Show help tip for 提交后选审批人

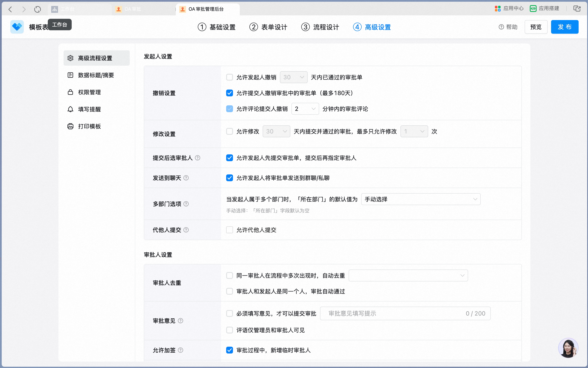[x=198, y=158]
